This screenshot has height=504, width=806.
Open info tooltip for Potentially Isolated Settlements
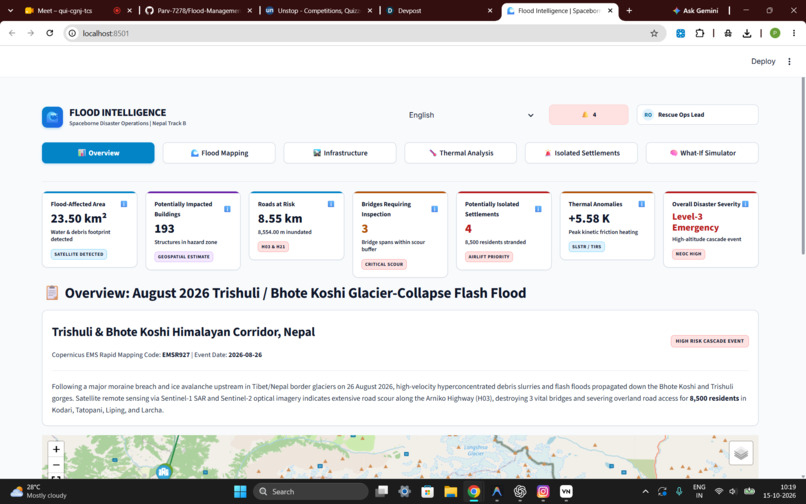(538, 209)
